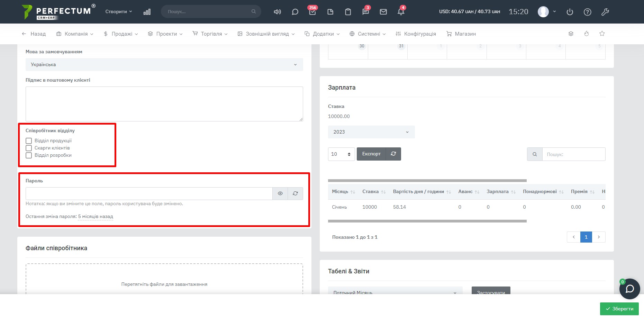
Task: Open the default language dropdown Українська
Action: (164, 65)
